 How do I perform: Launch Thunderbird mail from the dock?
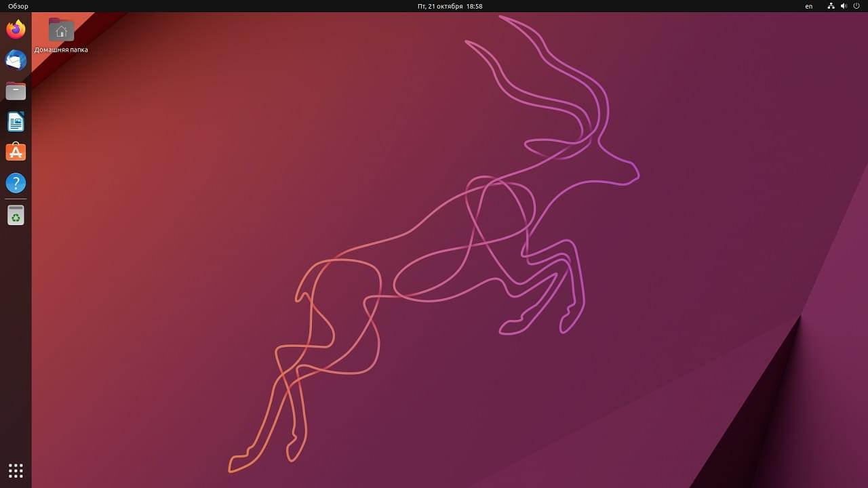pyautogui.click(x=16, y=60)
